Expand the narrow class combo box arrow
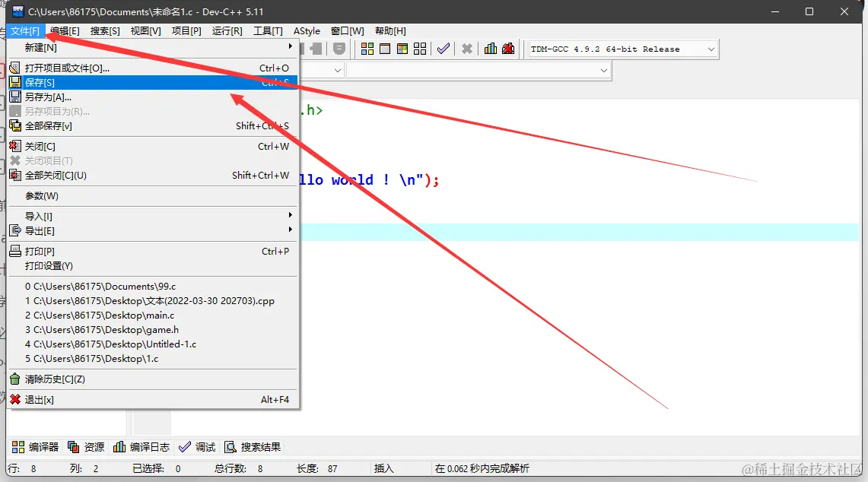The width and height of the screenshot is (868, 482). pyautogui.click(x=337, y=70)
